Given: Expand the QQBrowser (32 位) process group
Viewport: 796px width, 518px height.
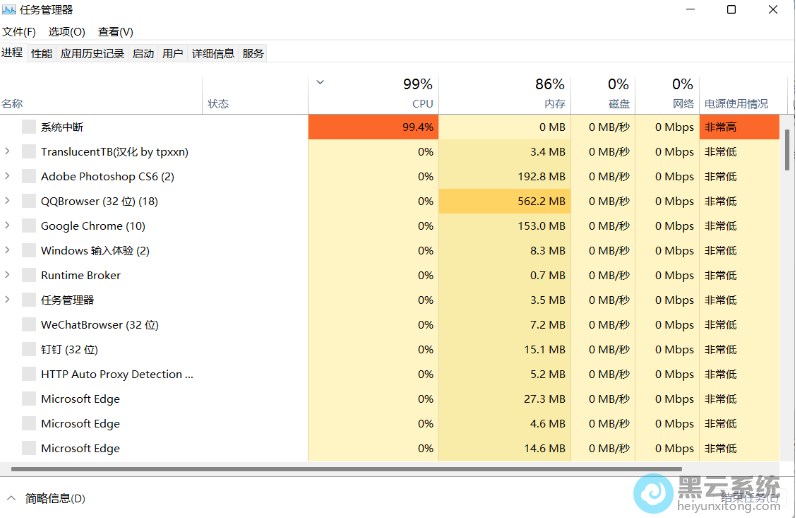Looking at the screenshot, I should [8, 201].
